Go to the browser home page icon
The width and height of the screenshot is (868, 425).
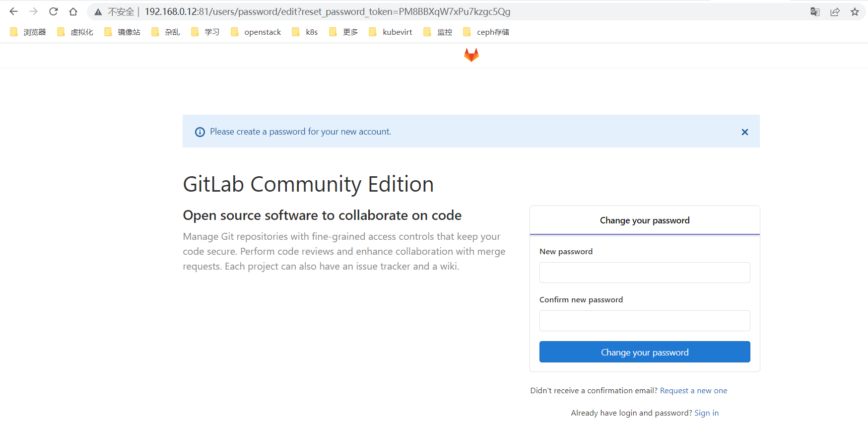pos(73,11)
